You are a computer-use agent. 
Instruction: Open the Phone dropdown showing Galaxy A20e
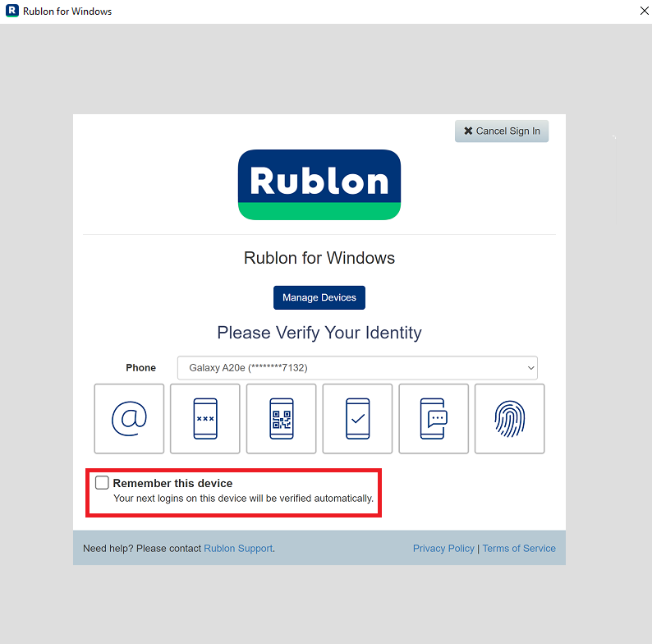pos(357,368)
